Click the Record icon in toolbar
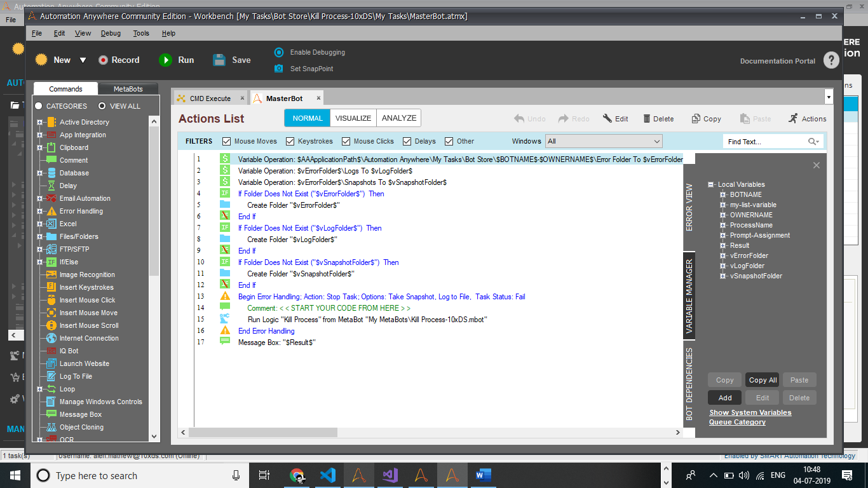868x488 pixels. click(x=103, y=60)
